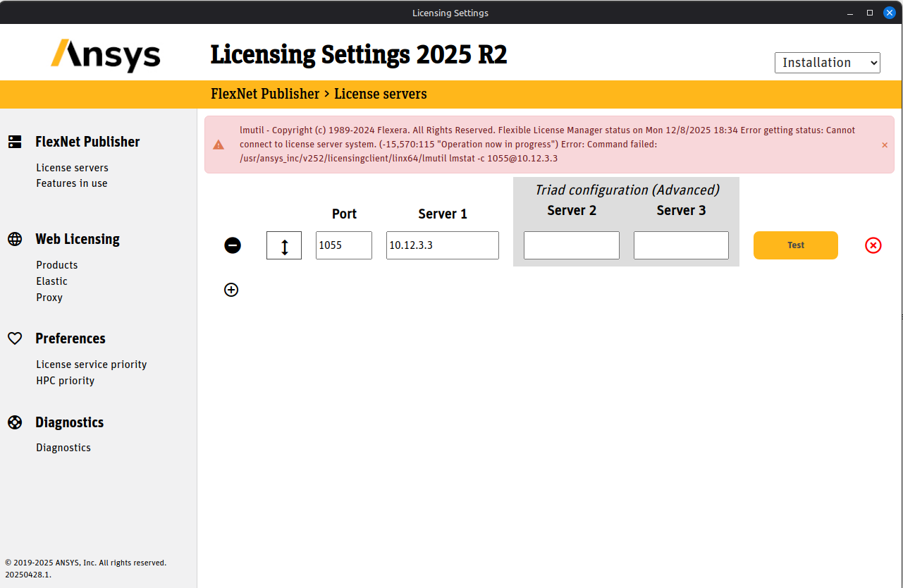Viewport: 903px width, 588px height.
Task: Click the reorder up-down arrow handle
Action: click(284, 245)
